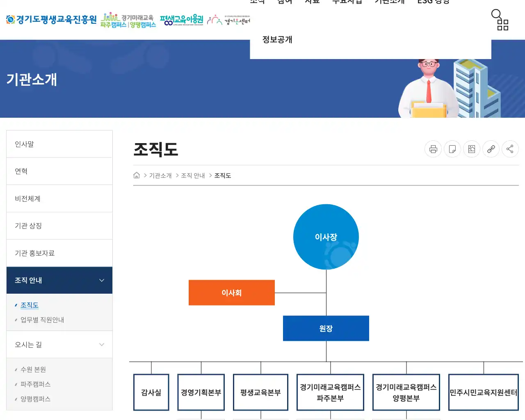The height and width of the screenshot is (420, 525).
Task: Copy page link with chain icon
Action: click(x=491, y=149)
